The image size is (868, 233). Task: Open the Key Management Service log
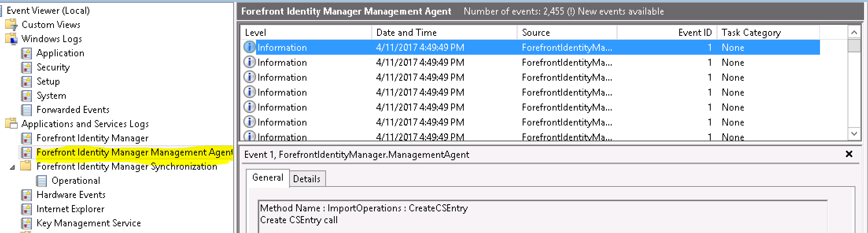click(x=88, y=223)
